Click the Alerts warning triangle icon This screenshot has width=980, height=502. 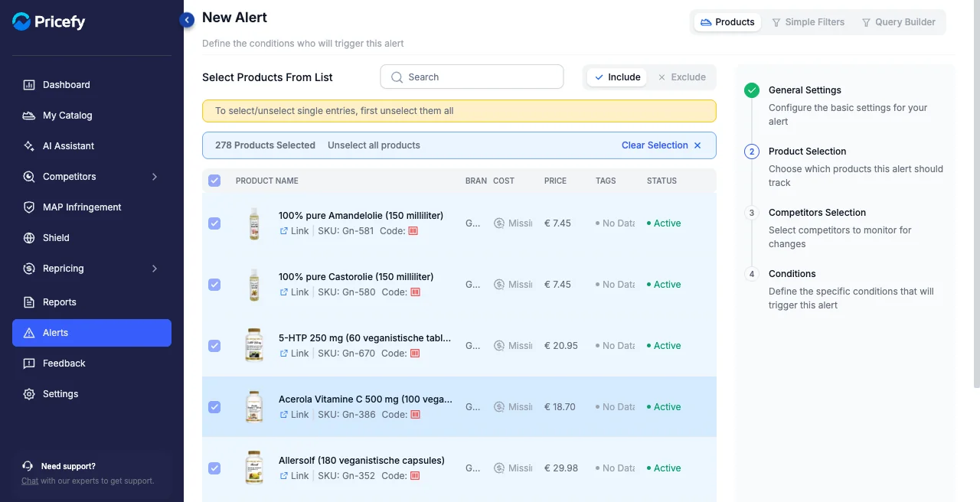tap(29, 333)
